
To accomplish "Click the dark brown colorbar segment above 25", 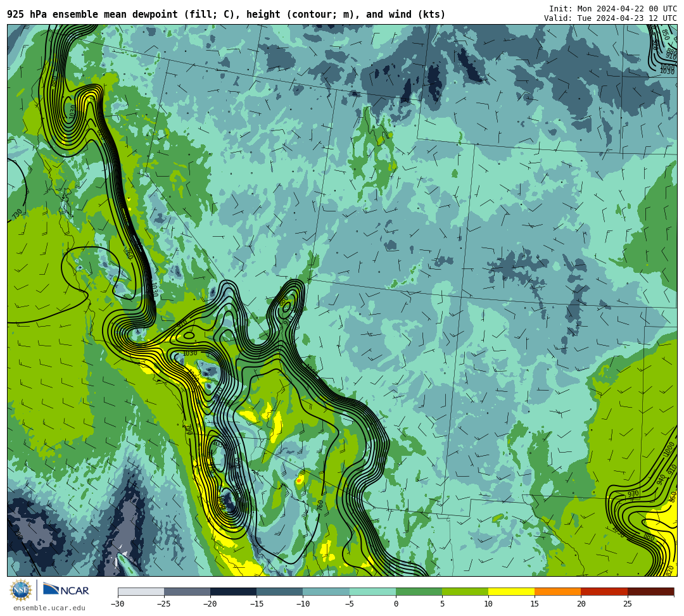I will click(650, 591).
